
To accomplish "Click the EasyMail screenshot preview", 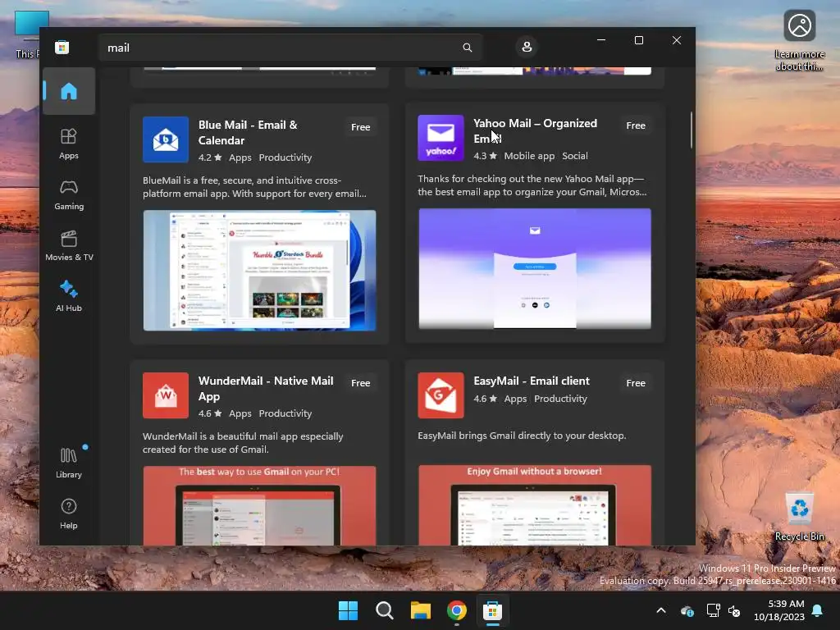I will click(x=535, y=505).
